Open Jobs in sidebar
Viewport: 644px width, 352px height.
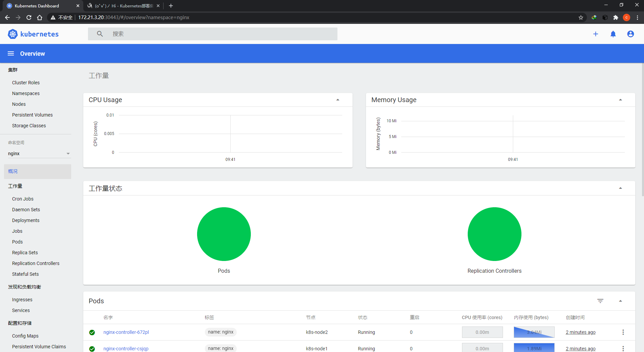tap(17, 231)
